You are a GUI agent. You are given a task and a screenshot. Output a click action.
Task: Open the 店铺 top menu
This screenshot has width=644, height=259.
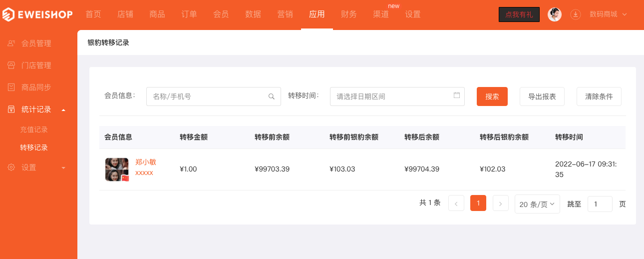pyautogui.click(x=125, y=14)
